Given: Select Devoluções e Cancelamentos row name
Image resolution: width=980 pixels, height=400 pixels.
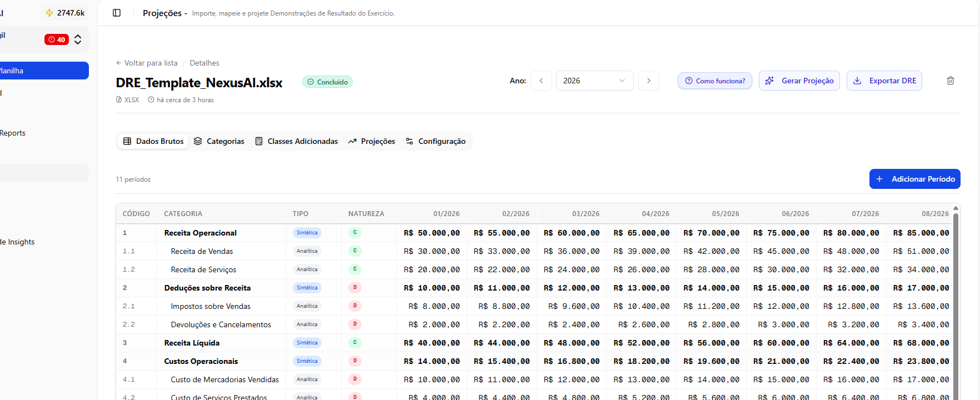Looking at the screenshot, I should pyautogui.click(x=221, y=324).
